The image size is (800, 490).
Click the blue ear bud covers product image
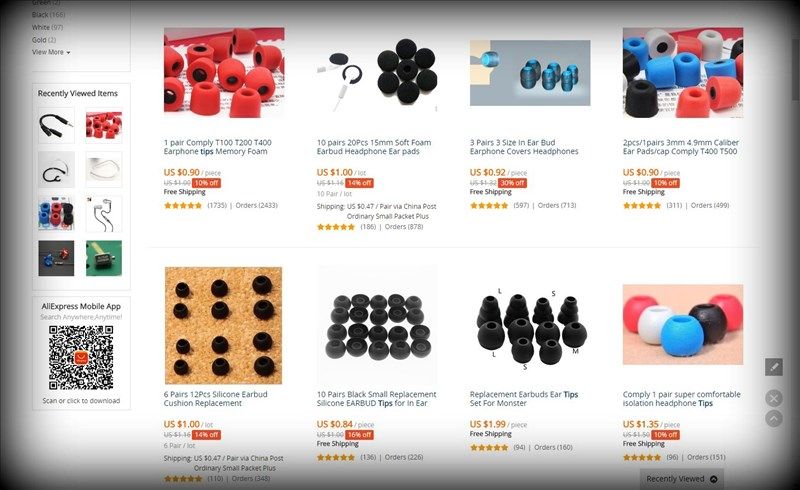530,73
